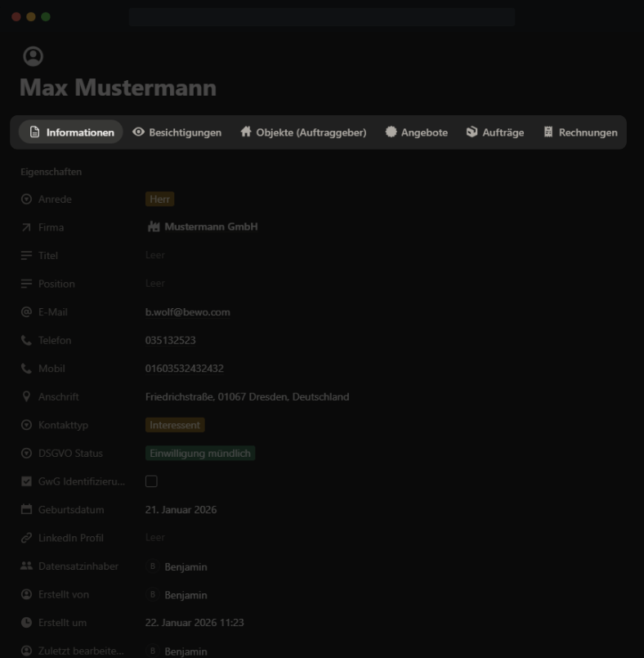Switch to the Besichtigungen tab
Screen dimensions: 644x658
(x=177, y=132)
